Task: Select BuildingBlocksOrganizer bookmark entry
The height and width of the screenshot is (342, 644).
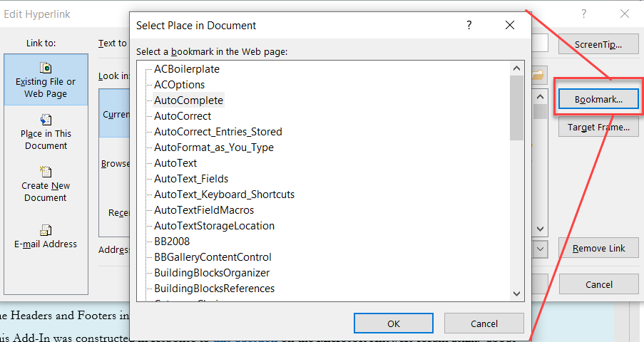Action: point(212,273)
